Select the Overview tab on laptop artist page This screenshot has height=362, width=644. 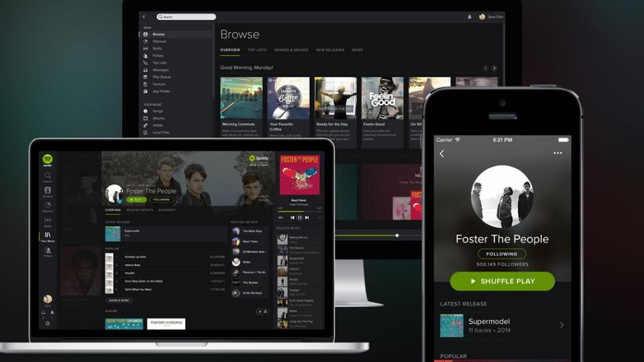point(113,210)
